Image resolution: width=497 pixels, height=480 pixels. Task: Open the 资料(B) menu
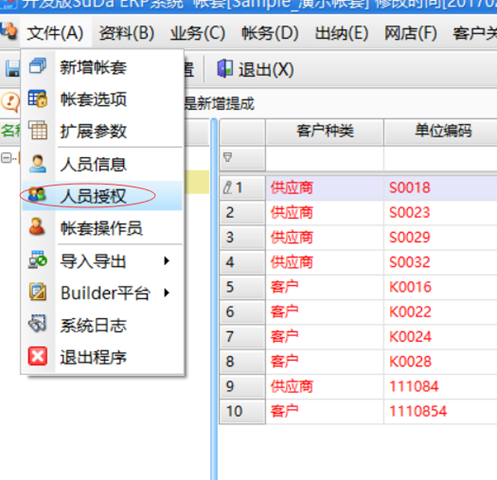pyautogui.click(x=127, y=33)
